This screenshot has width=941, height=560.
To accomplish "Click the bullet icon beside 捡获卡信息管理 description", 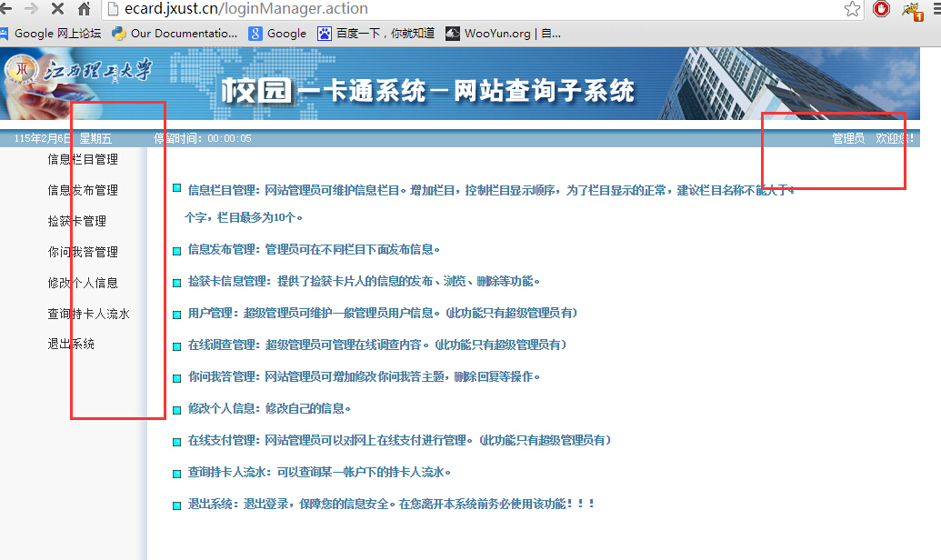I will click(177, 284).
